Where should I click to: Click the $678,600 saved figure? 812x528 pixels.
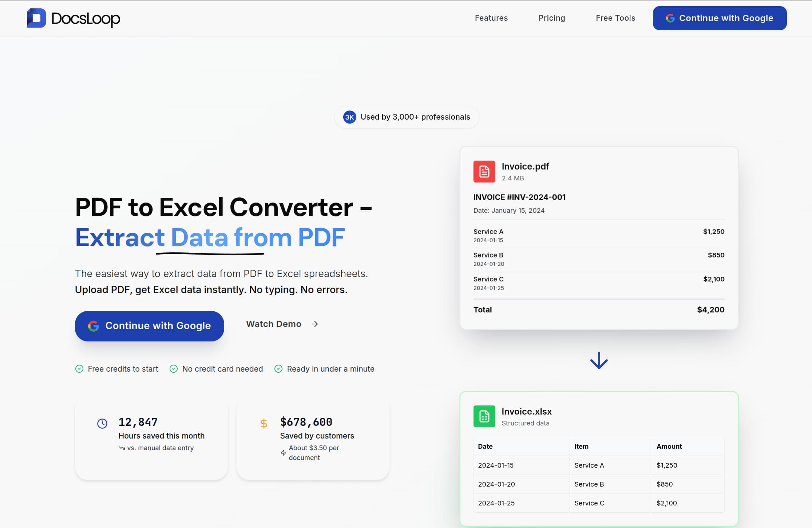pos(306,422)
